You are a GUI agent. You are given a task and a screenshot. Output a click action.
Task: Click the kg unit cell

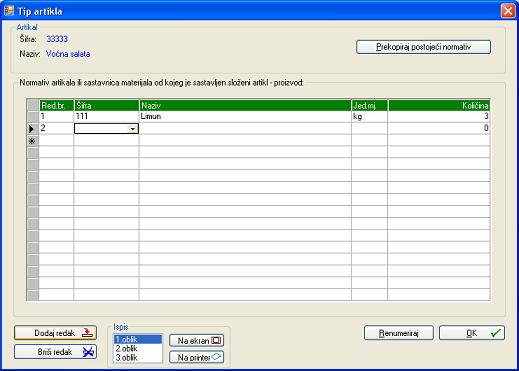(369, 116)
